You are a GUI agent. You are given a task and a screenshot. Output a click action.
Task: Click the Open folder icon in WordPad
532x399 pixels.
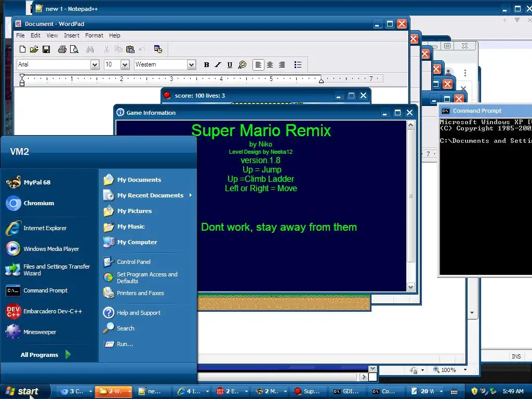(34, 49)
